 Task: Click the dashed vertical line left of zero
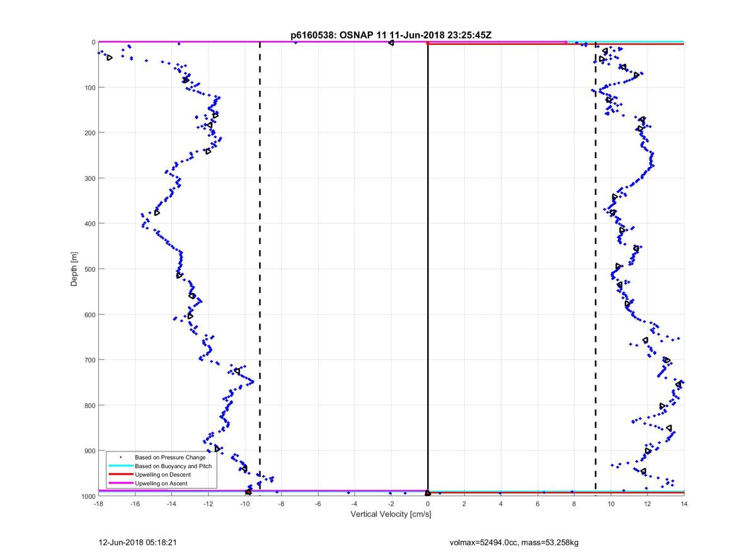click(x=260, y=269)
